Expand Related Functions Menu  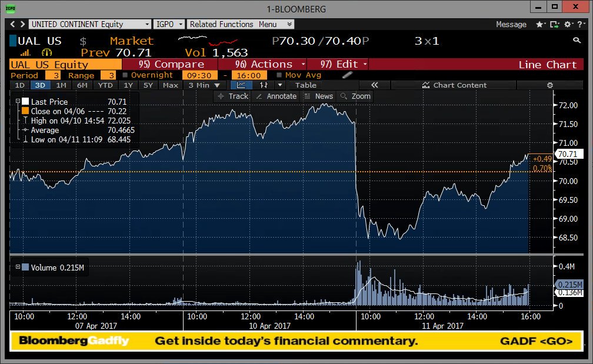241,24
